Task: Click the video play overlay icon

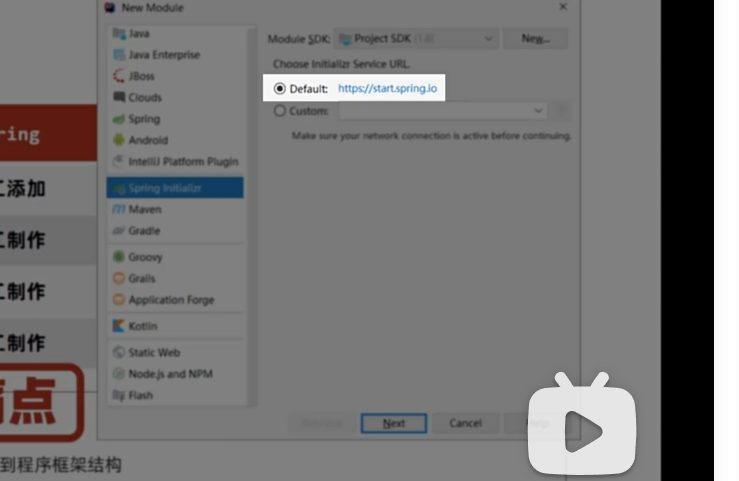Action: (x=583, y=425)
